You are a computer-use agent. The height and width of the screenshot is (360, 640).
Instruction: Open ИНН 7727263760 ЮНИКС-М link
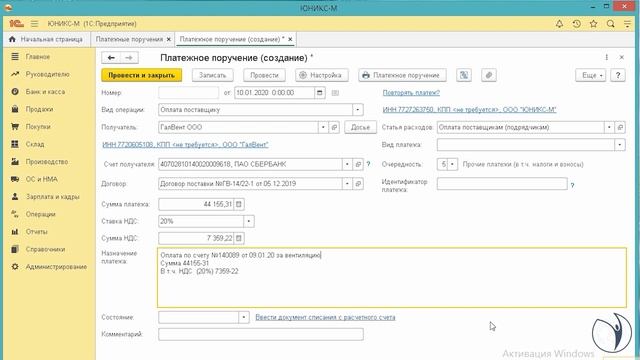coord(469,109)
